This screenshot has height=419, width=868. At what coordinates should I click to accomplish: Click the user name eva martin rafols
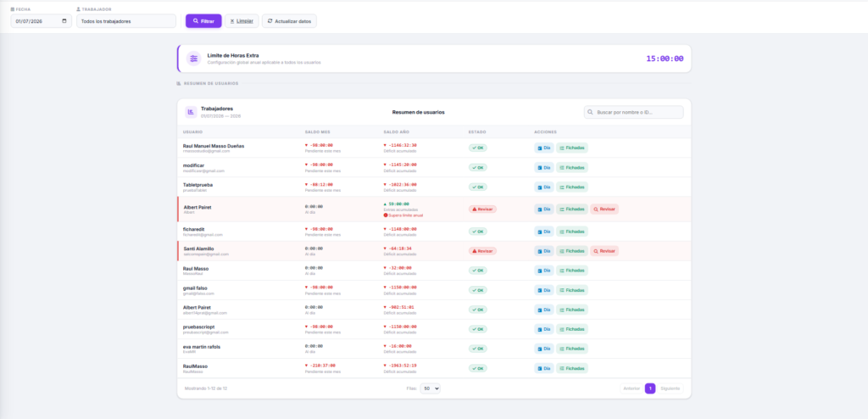(202, 346)
